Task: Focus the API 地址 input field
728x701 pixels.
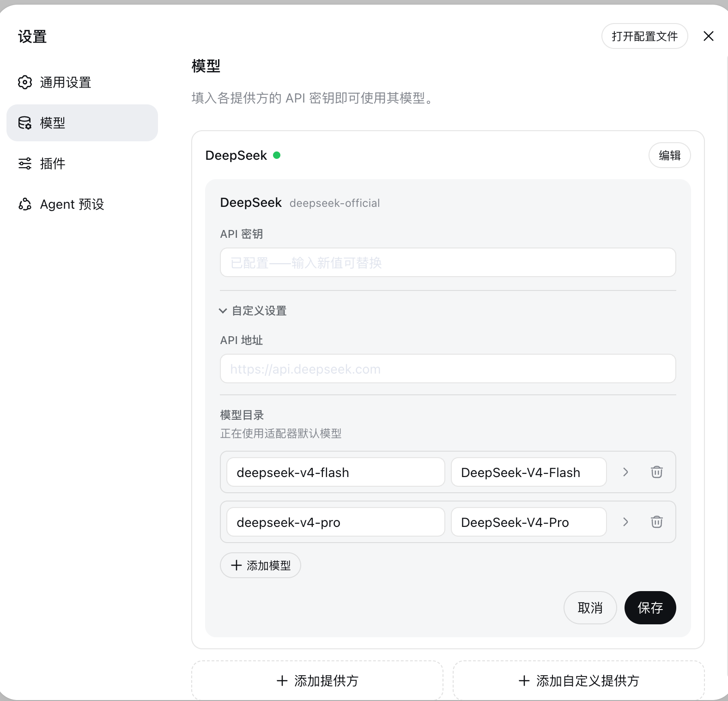Action: 448,369
